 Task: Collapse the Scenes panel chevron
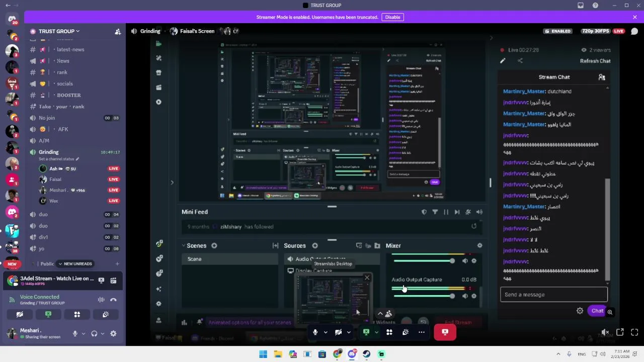(184, 245)
